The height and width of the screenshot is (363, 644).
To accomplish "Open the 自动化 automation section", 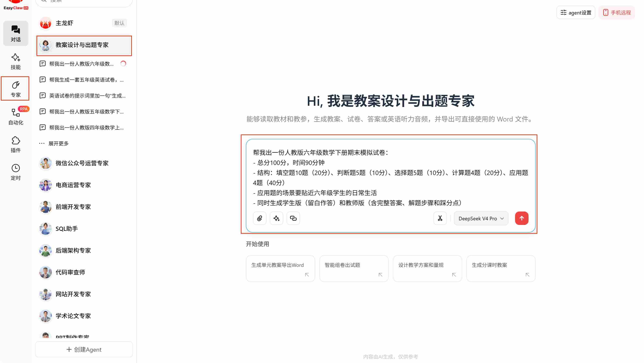I will pos(16,116).
